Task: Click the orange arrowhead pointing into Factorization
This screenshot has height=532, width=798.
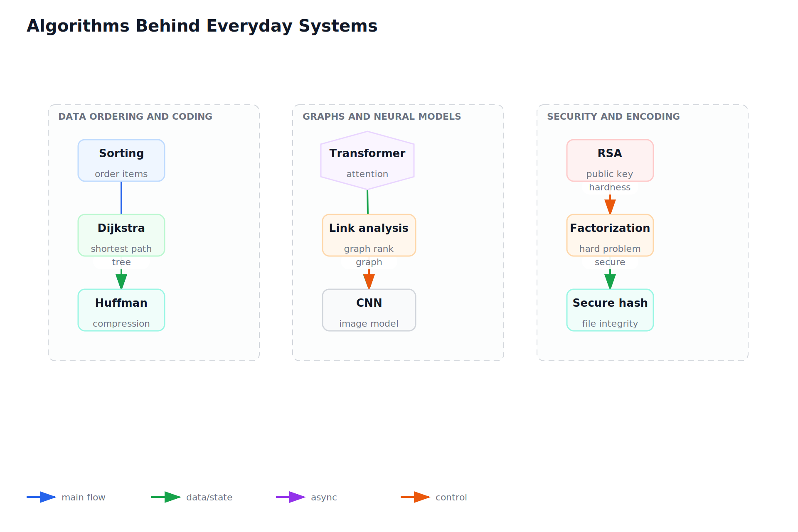Action: point(610,207)
